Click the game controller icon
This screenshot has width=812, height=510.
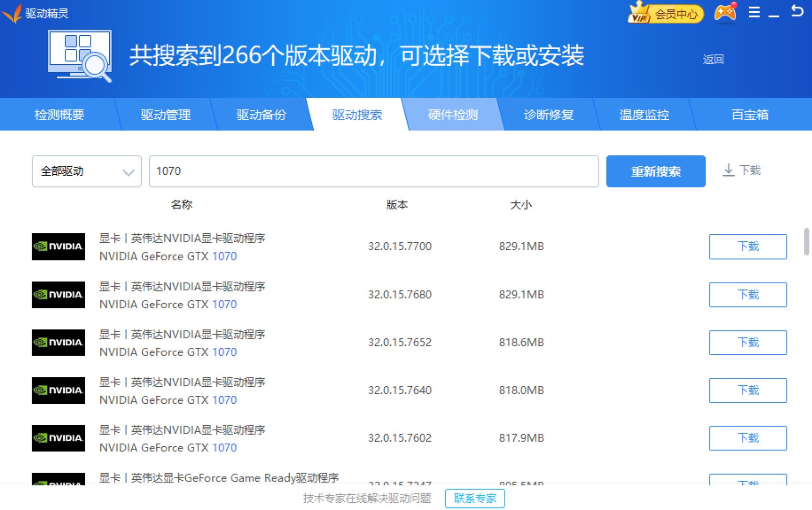(x=726, y=12)
